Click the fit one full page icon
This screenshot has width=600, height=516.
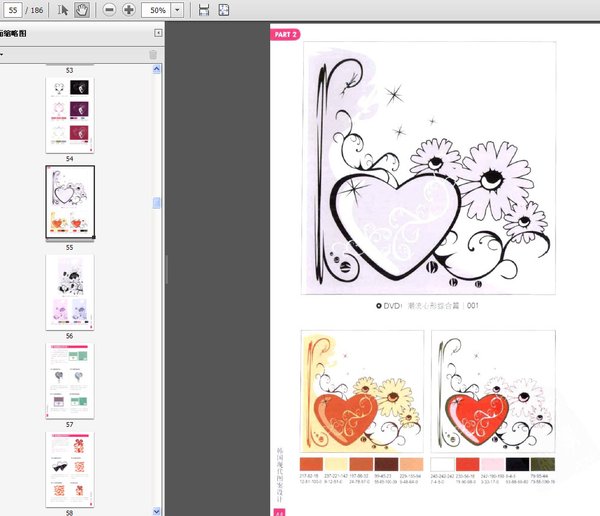(x=224, y=10)
